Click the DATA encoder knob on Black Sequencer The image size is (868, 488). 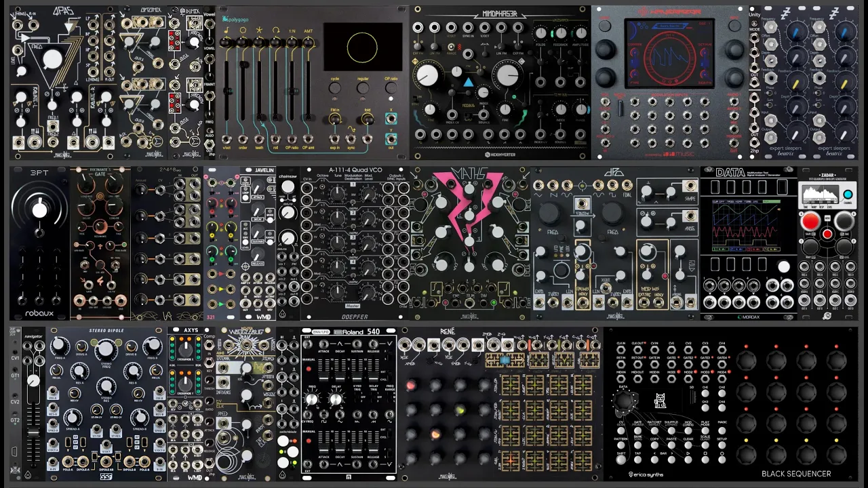[623, 401]
